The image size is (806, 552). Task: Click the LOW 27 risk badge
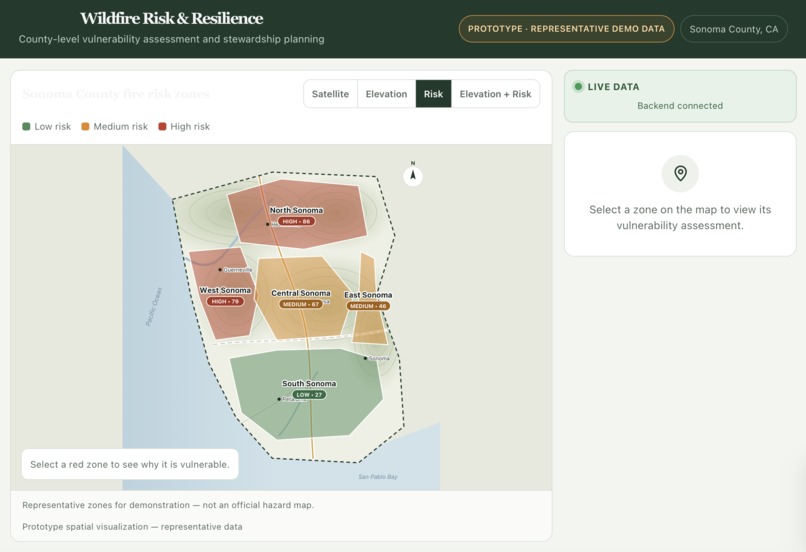tap(309, 395)
